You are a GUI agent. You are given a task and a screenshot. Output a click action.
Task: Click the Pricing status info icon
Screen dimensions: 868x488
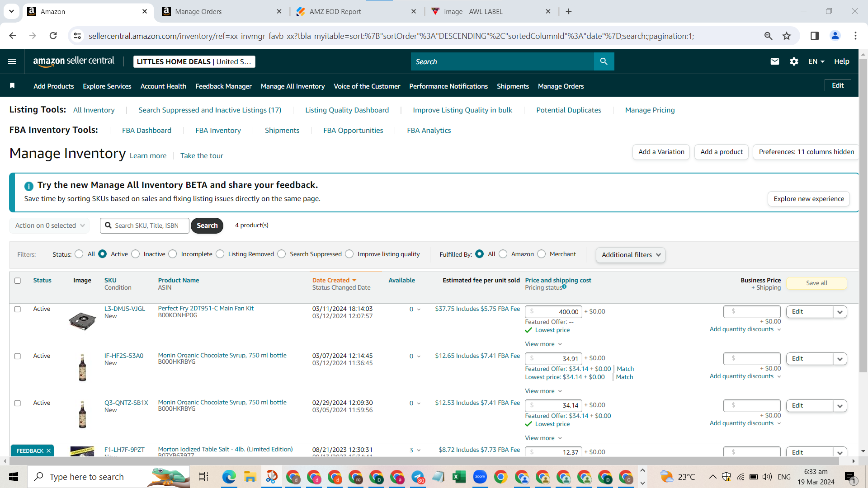coord(564,287)
